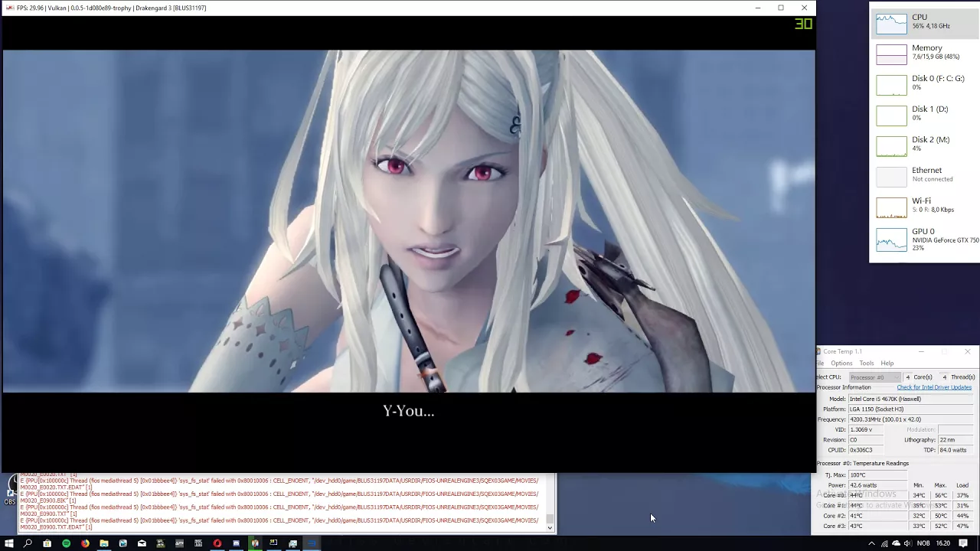The height and width of the screenshot is (551, 980).
Task: Open the red Opera taskbar icon
Action: pos(217,543)
